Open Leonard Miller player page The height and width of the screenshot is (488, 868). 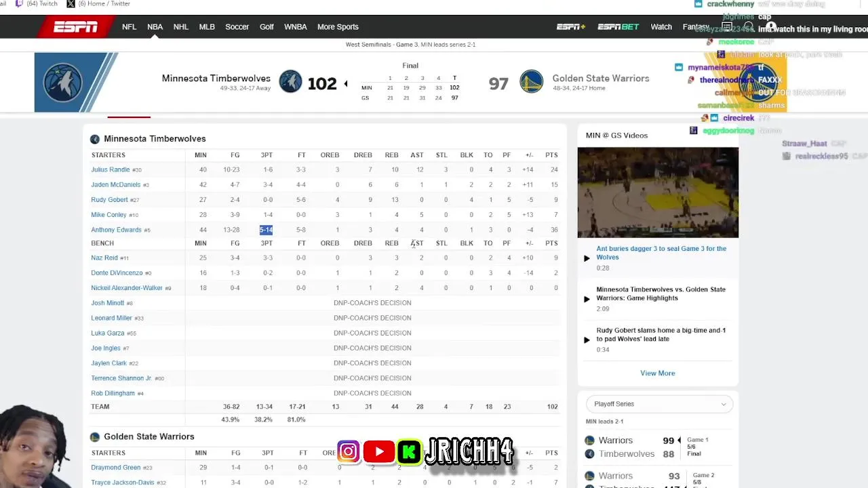111,318
